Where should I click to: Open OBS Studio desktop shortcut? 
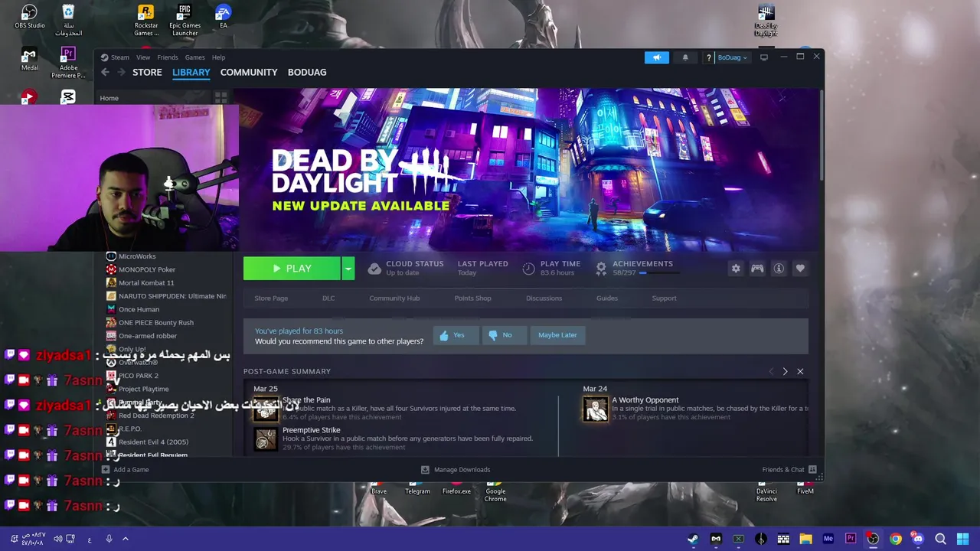(29, 17)
